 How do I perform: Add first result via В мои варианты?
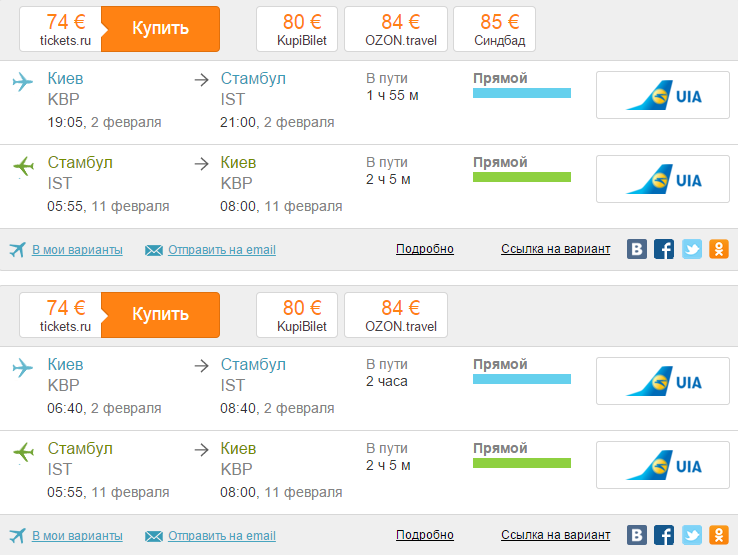[77, 250]
